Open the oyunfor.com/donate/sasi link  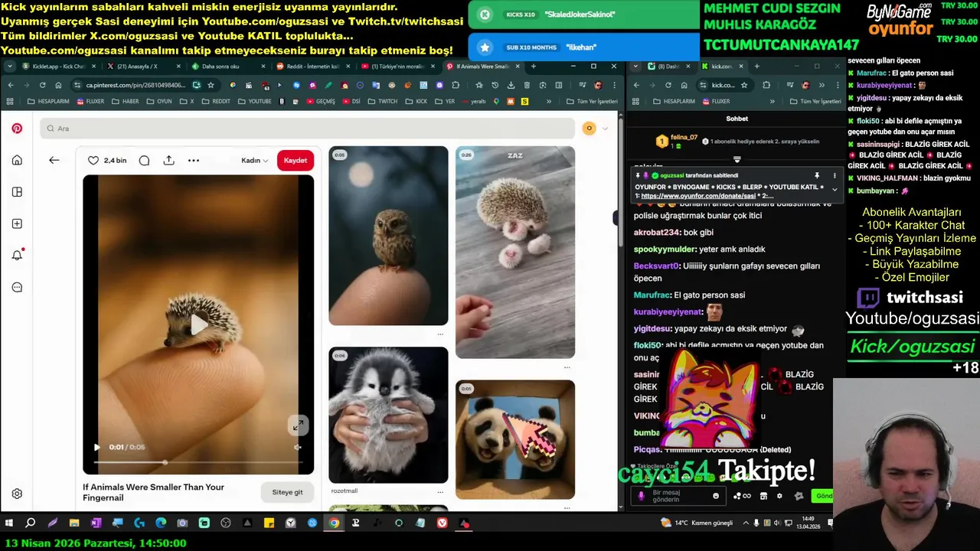pos(698,196)
